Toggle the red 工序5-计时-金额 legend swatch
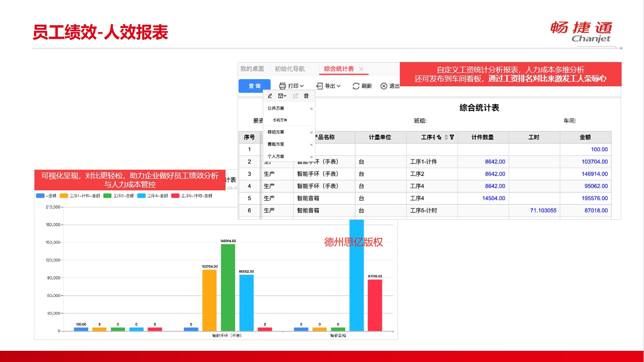 [176, 196]
